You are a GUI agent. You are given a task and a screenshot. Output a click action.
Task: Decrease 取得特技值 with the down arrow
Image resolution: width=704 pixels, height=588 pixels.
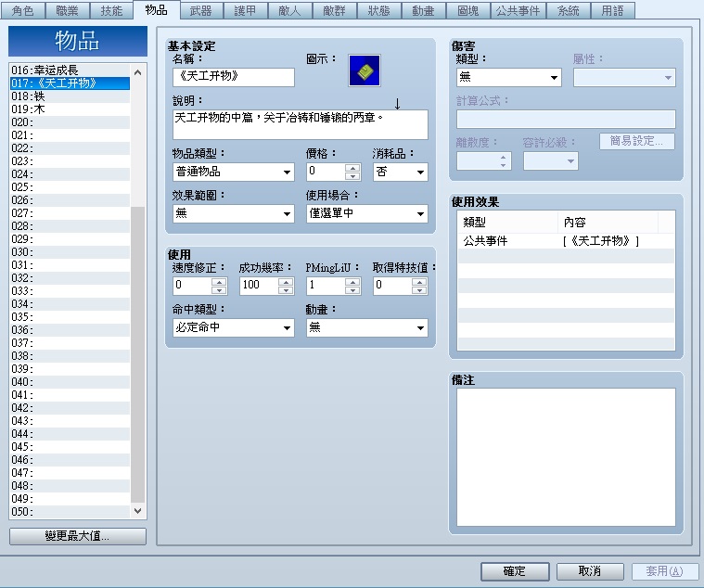pyautogui.click(x=419, y=290)
